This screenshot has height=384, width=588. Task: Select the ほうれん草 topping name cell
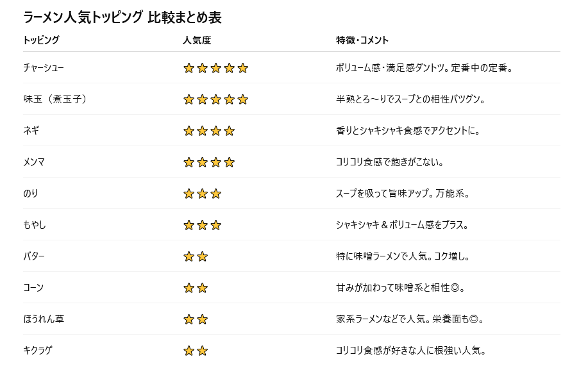44,319
